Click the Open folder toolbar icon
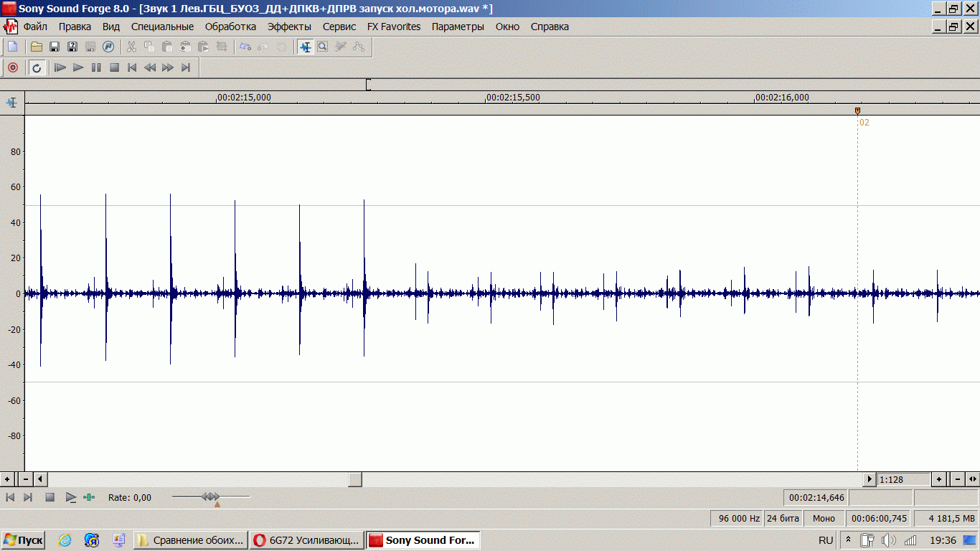 tap(36, 47)
